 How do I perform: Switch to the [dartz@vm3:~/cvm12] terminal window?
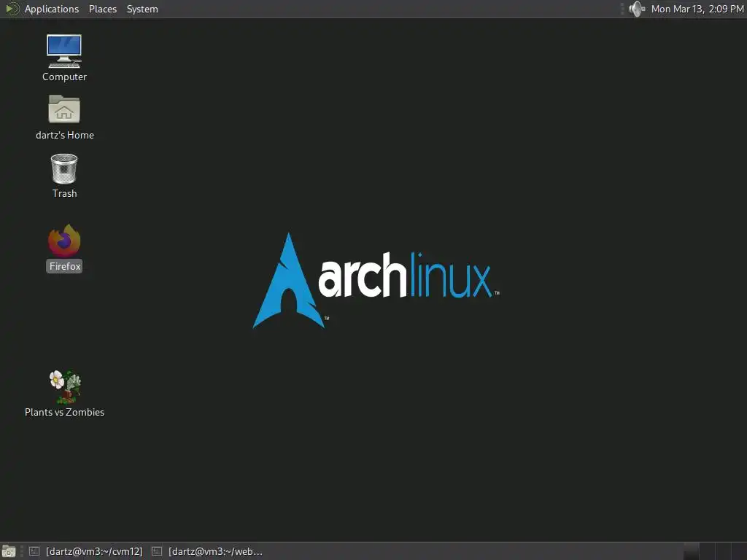coord(86,551)
